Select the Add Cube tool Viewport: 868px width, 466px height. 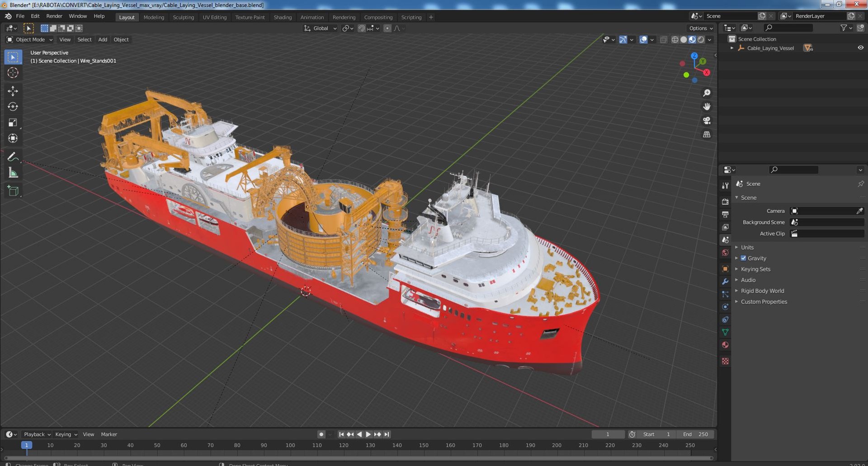(x=13, y=190)
